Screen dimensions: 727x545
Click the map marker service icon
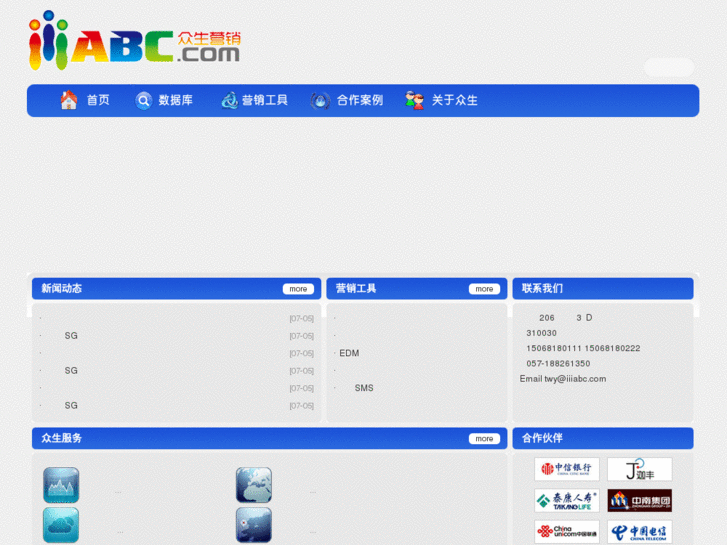click(x=254, y=525)
